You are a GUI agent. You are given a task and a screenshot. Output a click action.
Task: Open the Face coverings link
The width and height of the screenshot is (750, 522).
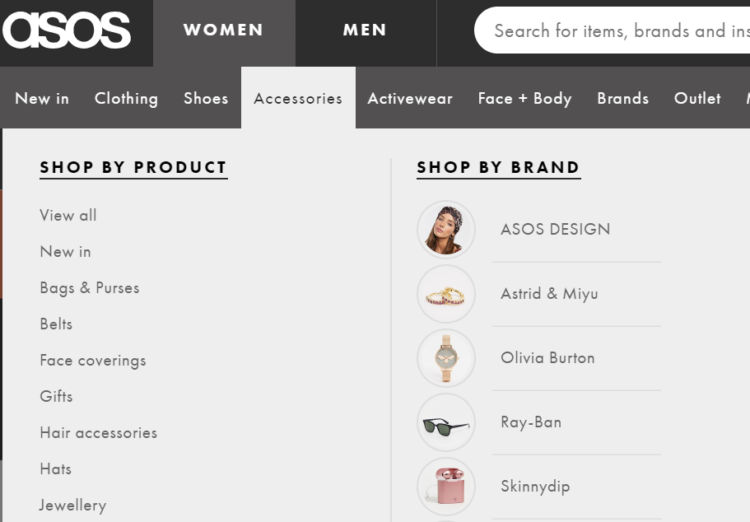92,360
